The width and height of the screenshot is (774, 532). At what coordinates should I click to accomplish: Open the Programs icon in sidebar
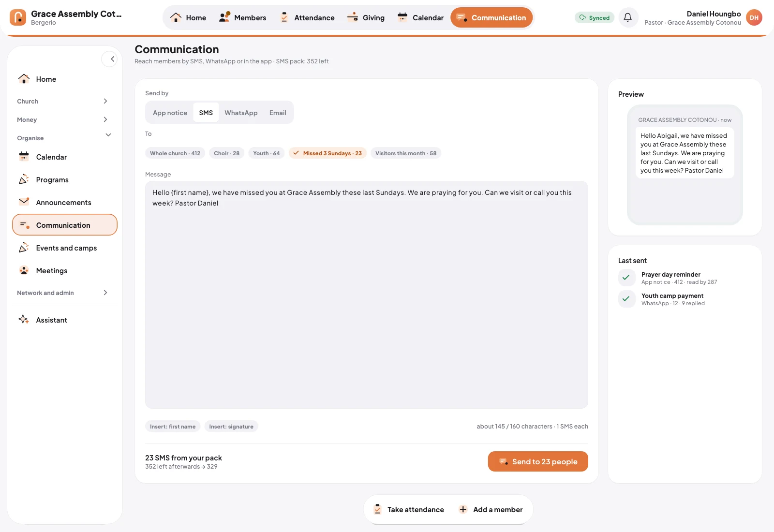(24, 179)
